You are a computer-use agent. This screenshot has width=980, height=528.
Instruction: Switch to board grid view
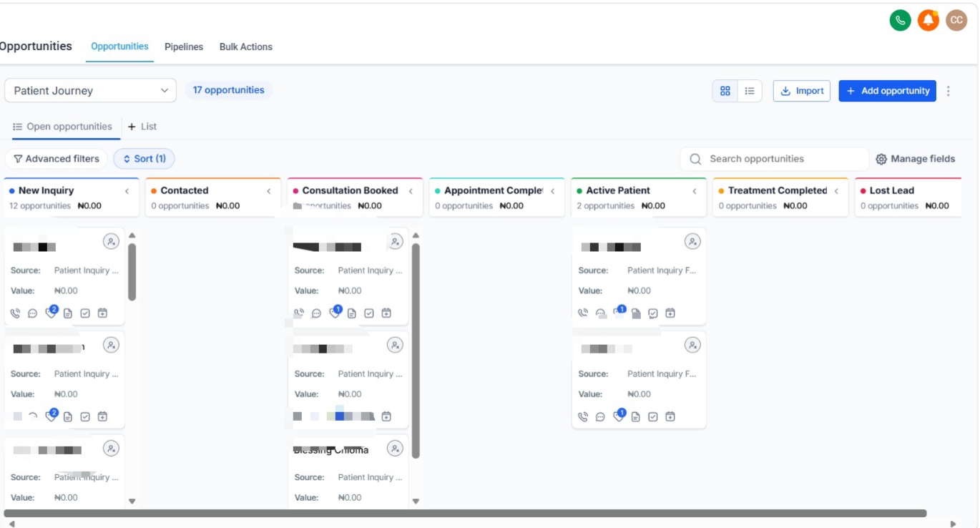[725, 91]
